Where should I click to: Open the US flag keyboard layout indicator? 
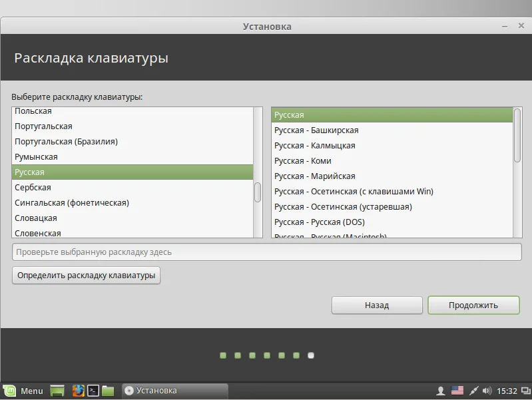[x=457, y=391]
